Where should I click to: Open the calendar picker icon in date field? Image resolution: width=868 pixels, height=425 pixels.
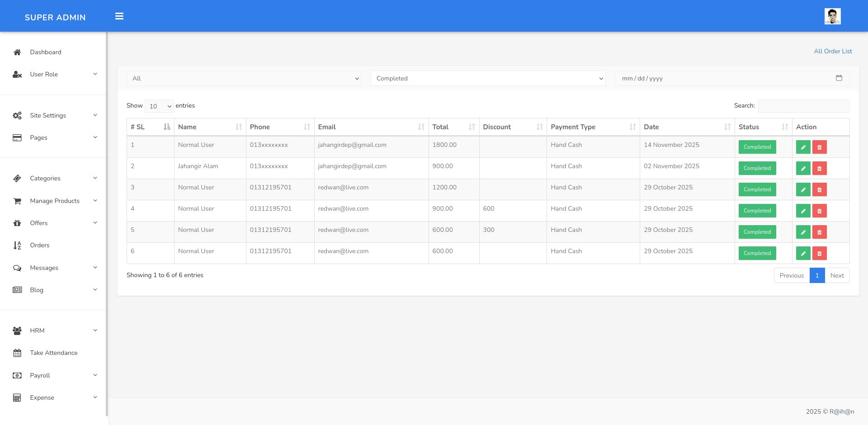839,78
